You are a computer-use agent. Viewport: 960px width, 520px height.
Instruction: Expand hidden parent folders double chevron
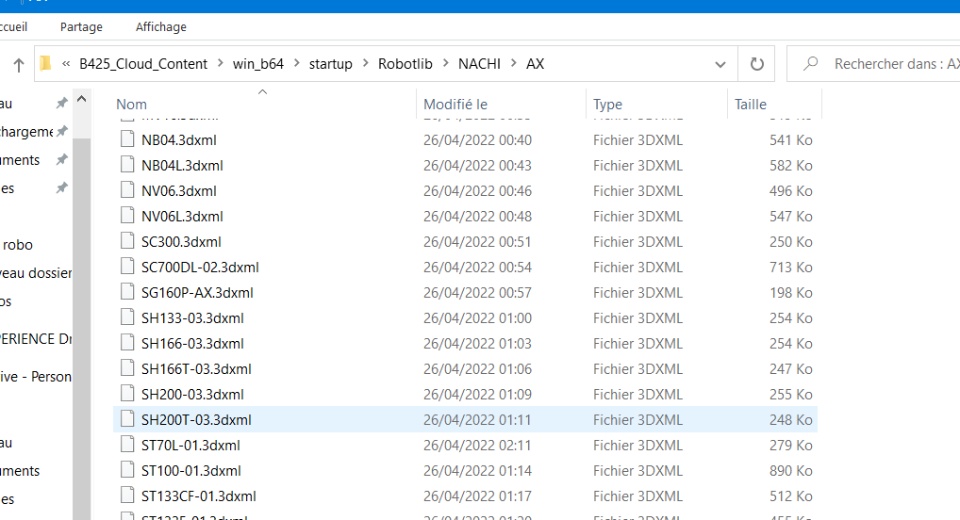point(66,64)
